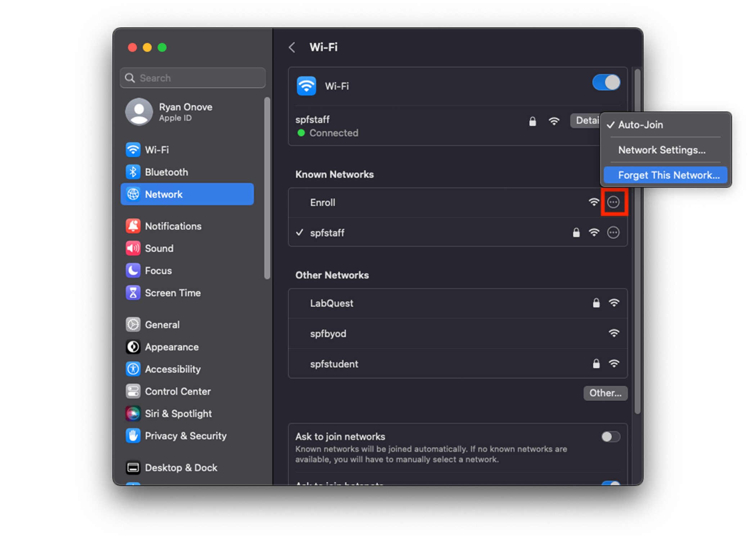Open more options for spfstaff network
The width and height of the screenshot is (756, 540).
tap(613, 233)
